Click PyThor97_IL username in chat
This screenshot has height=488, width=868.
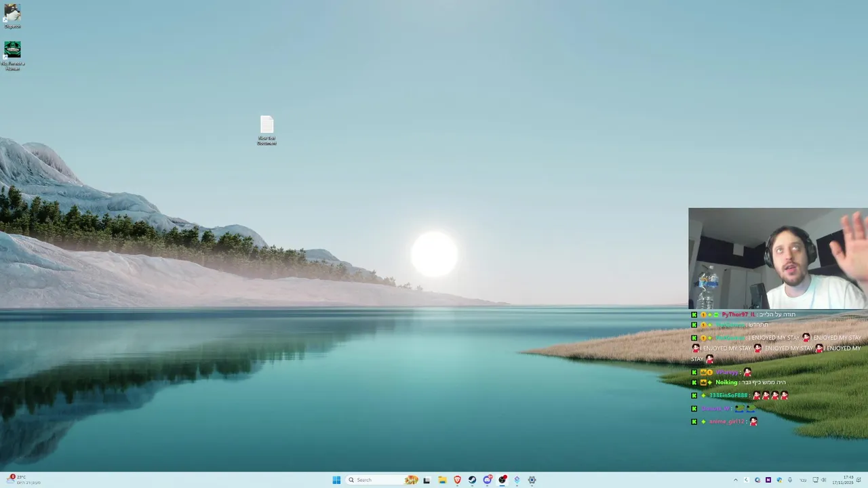(x=738, y=314)
